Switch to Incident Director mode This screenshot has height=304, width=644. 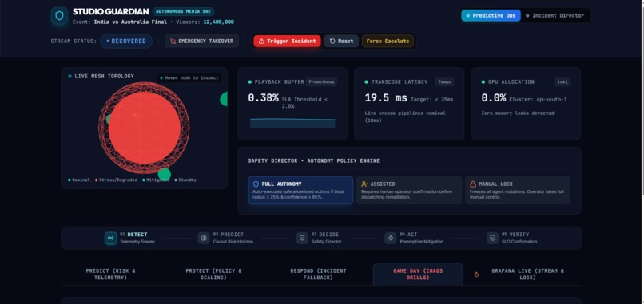tap(555, 16)
